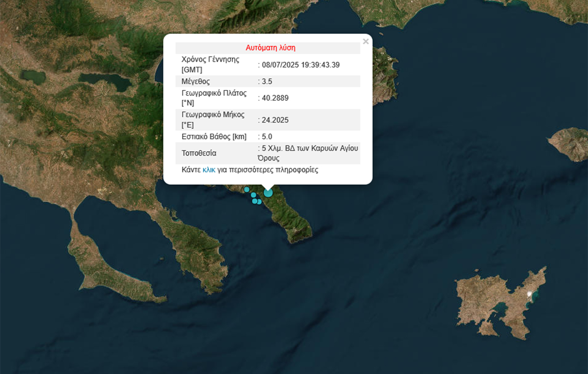This screenshot has height=374, width=588.
Task: Click the 'κλικ' link for more information
Action: 209,170
